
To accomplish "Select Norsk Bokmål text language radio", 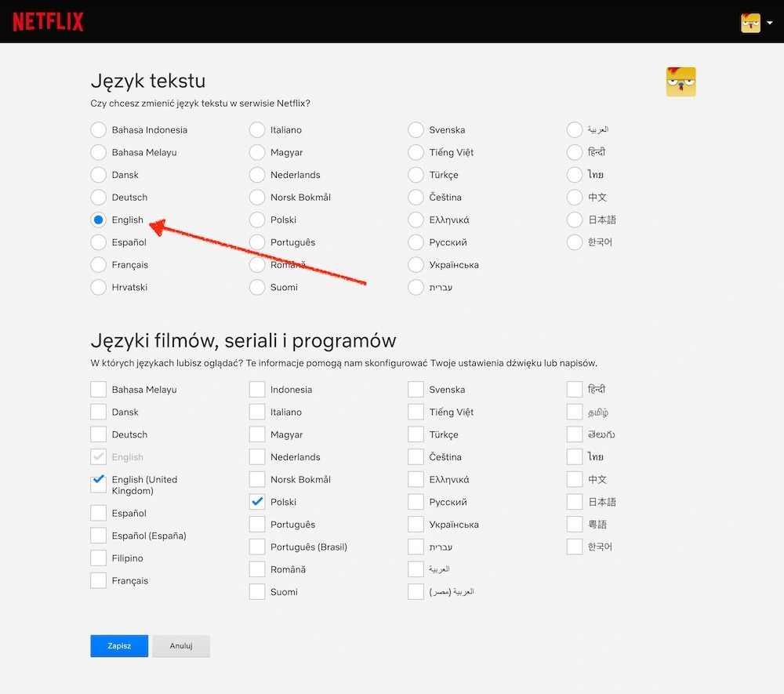I will tap(257, 197).
